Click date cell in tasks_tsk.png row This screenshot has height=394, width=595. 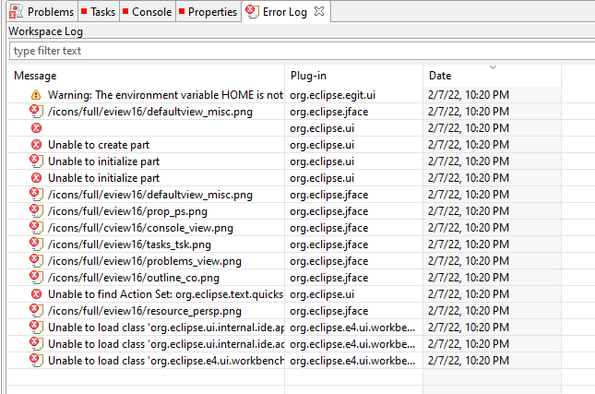(469, 244)
